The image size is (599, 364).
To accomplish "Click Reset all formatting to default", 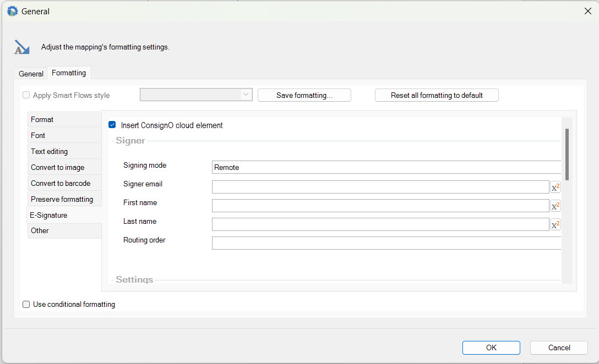I will coord(437,95).
